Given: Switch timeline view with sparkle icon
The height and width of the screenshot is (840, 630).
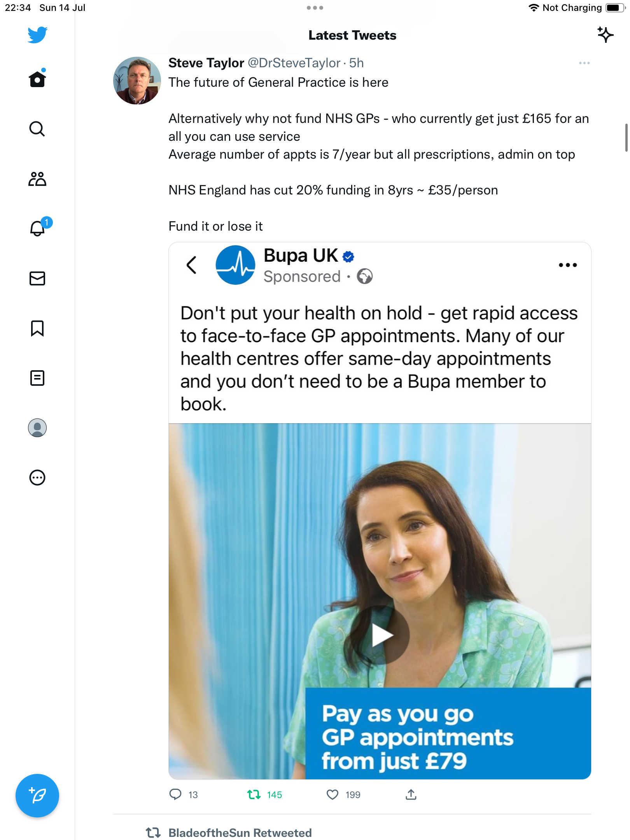Looking at the screenshot, I should (x=605, y=35).
